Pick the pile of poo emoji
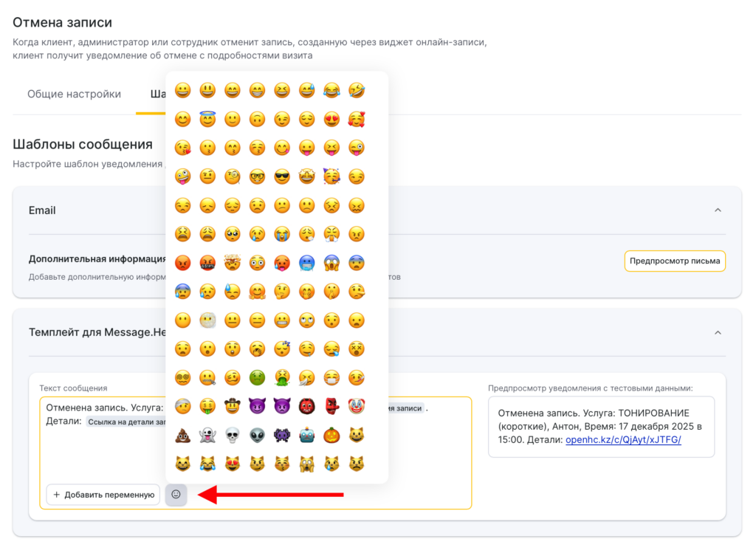 pos(182,435)
